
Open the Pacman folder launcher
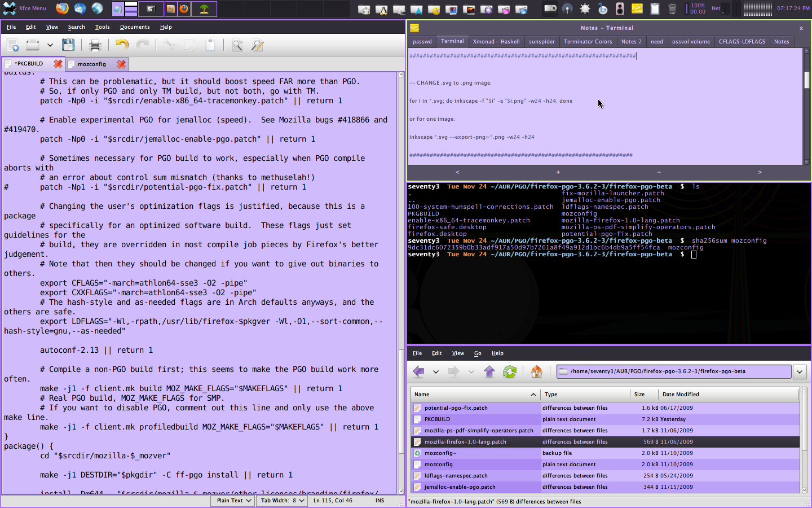[434, 9]
